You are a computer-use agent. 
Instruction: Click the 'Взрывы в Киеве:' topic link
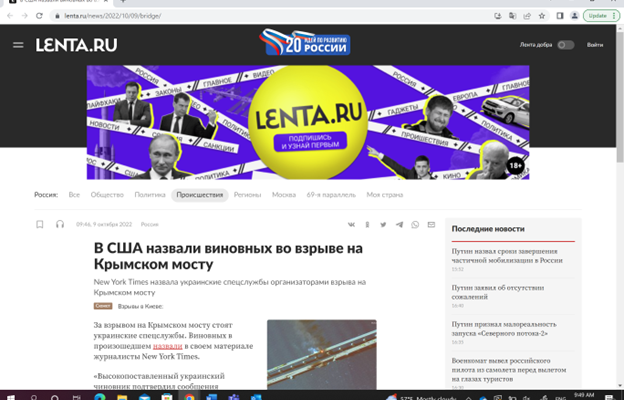pyautogui.click(x=140, y=306)
